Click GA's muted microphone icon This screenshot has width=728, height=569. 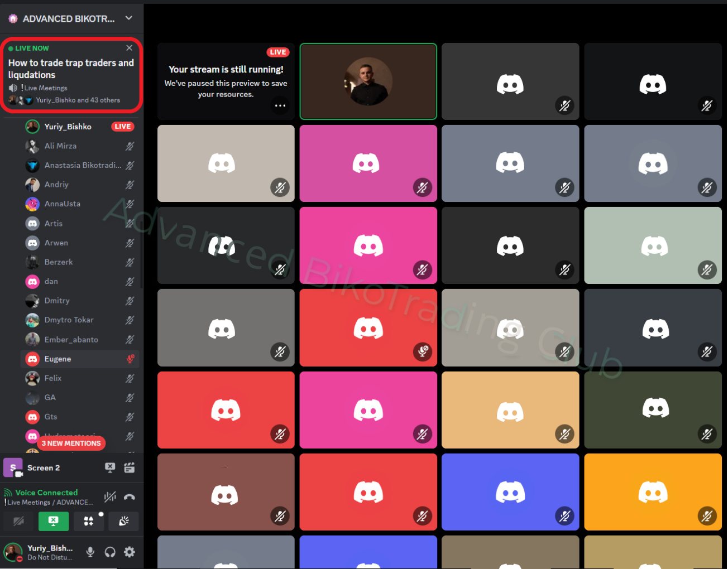130,398
